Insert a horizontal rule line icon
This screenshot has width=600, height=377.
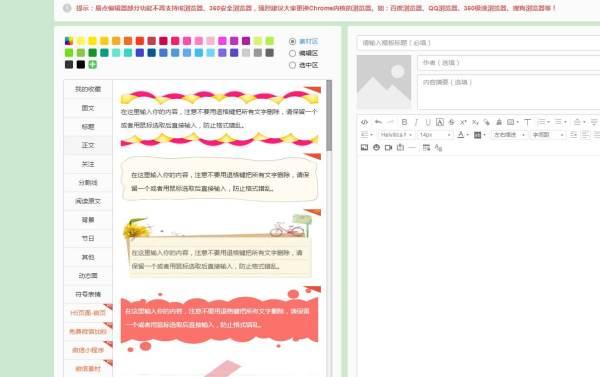[x=412, y=147]
